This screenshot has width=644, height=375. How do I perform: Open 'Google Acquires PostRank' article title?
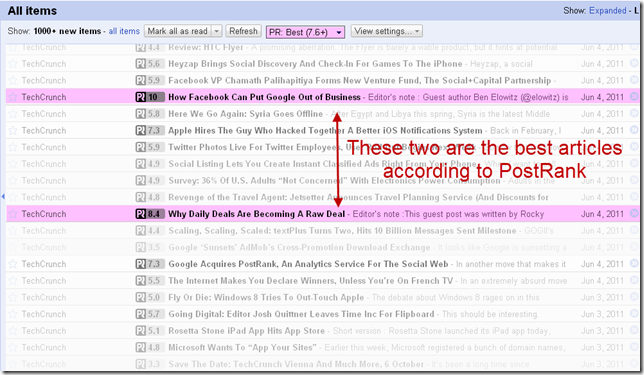pos(308,264)
